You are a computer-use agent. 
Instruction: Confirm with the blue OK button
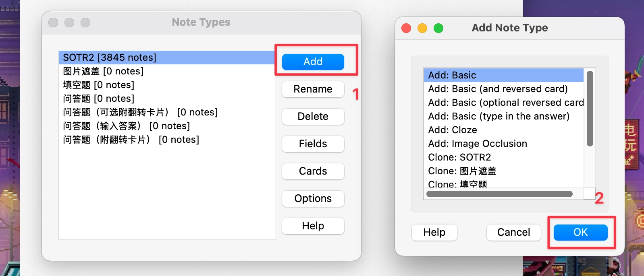(580, 233)
